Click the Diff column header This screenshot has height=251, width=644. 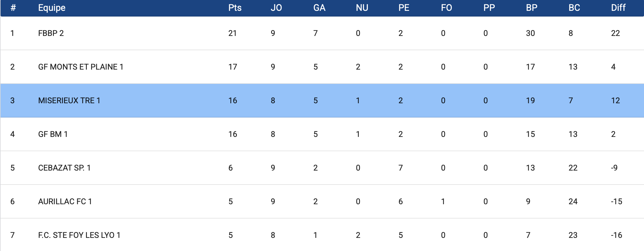618,8
